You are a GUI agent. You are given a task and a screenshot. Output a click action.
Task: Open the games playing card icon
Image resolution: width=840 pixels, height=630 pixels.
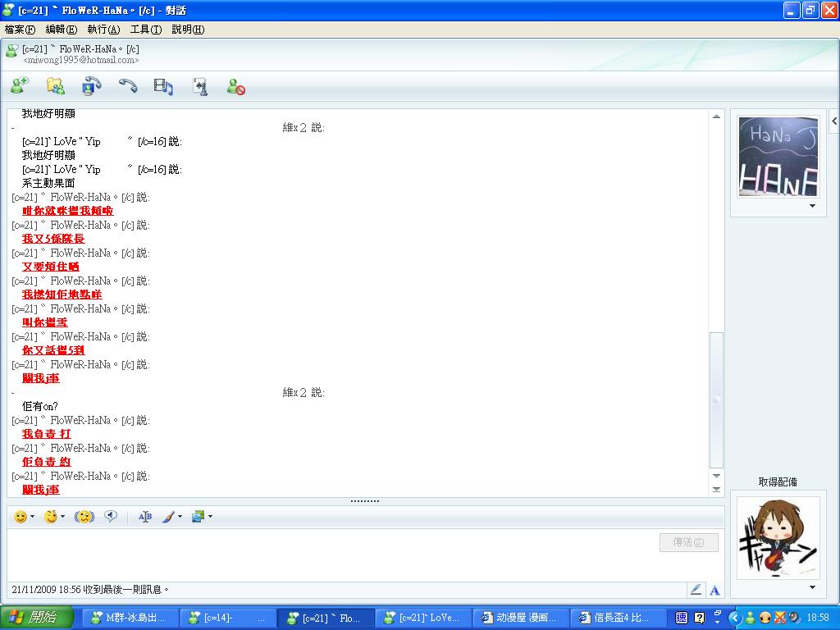(199, 85)
